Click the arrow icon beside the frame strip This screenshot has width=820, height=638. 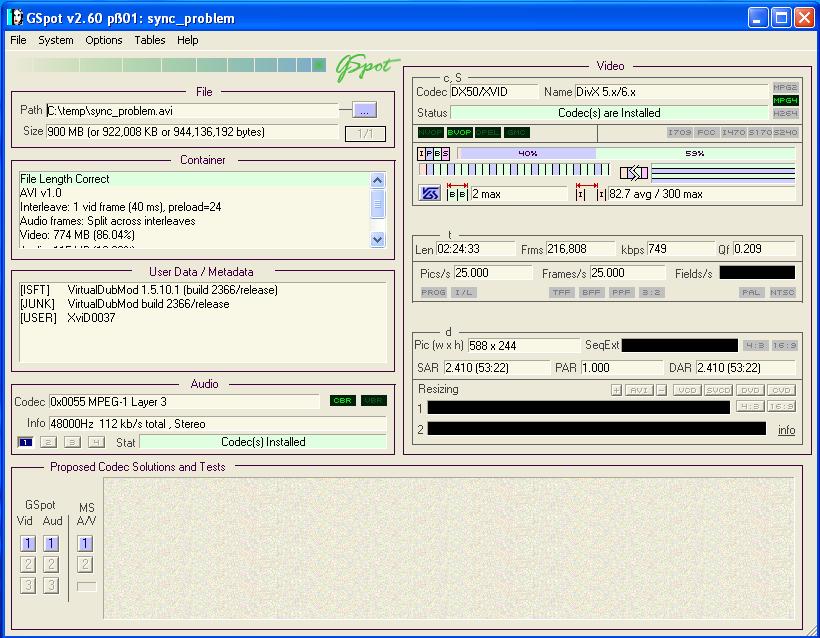point(634,172)
